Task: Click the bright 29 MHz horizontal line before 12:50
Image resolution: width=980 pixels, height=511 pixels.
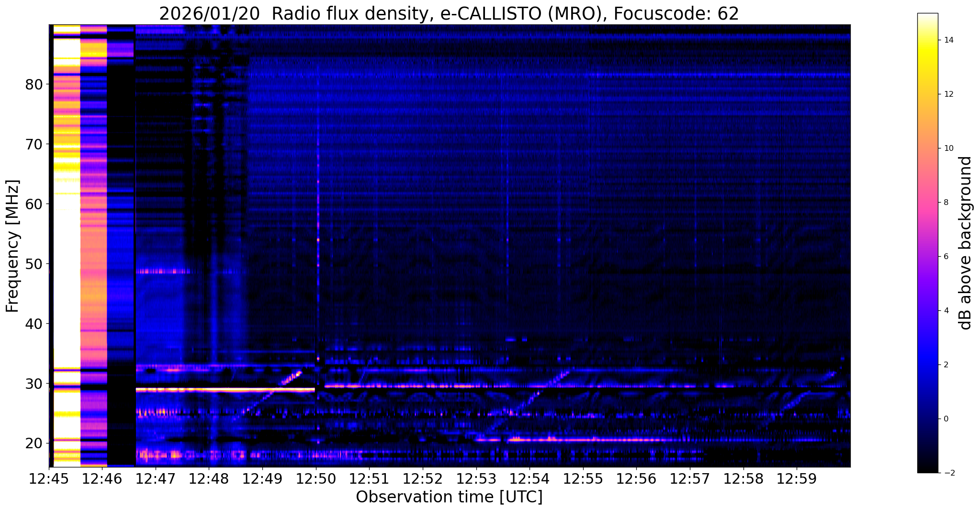Action: coord(225,390)
